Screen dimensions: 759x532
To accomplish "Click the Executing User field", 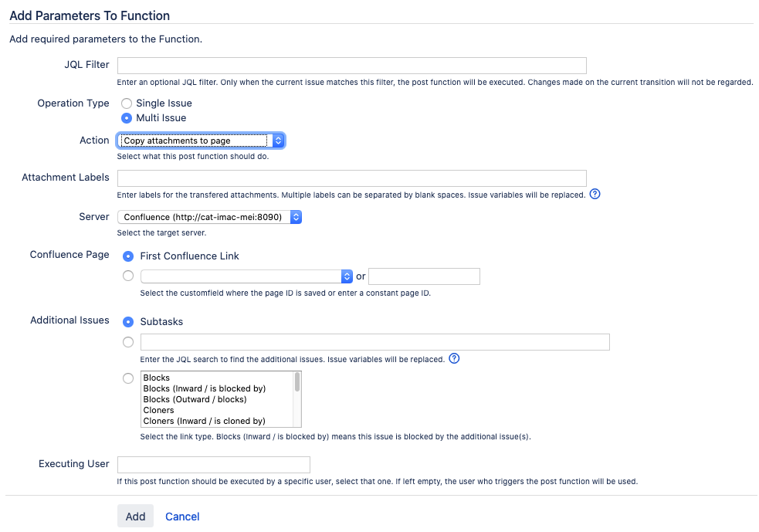I will [x=213, y=464].
